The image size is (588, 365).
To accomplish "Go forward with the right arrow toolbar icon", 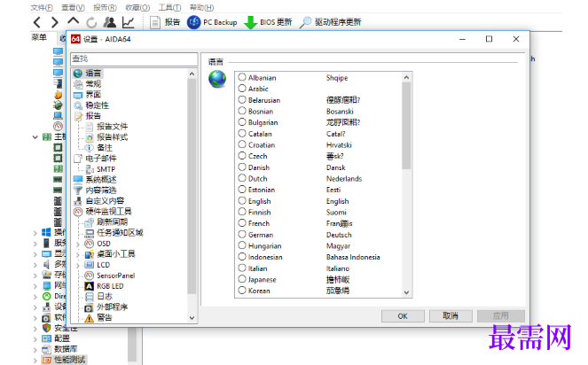I will pos(55,22).
